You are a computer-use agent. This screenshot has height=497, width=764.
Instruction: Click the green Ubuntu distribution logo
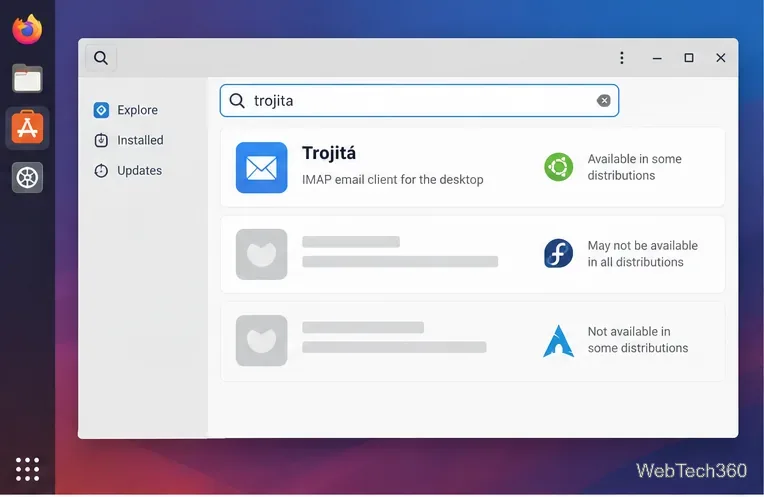558,167
